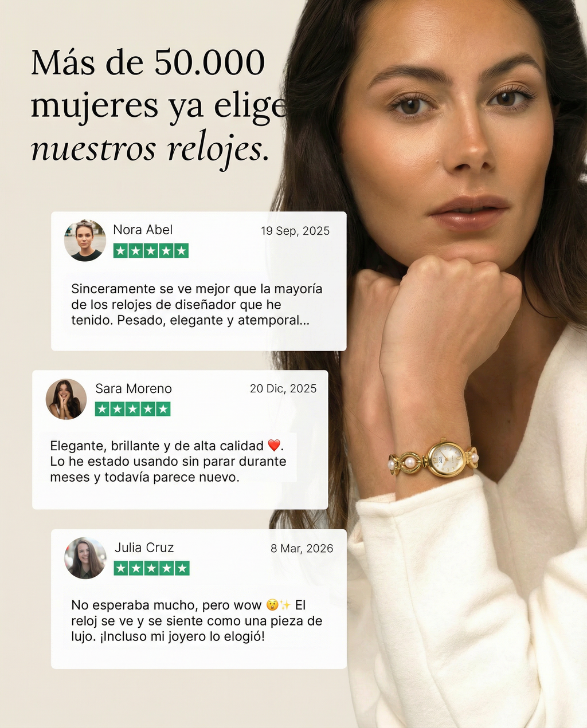587x728 pixels.
Task: Expand Nora's truncated review ending in ellipsis
Action: pos(197,305)
